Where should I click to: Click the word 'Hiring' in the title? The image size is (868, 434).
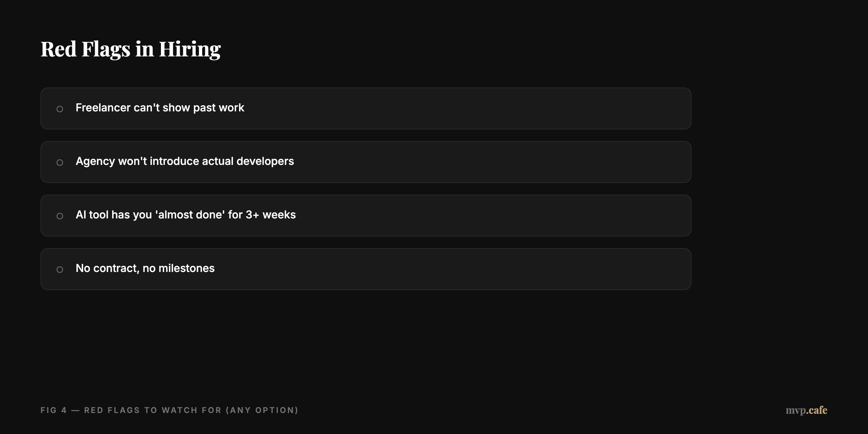click(190, 49)
